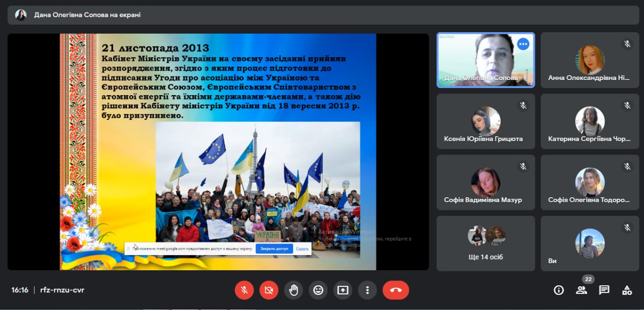Click the Дана Олегівна Сопова на екрані banner text
The image size is (644, 310).
(88, 15)
